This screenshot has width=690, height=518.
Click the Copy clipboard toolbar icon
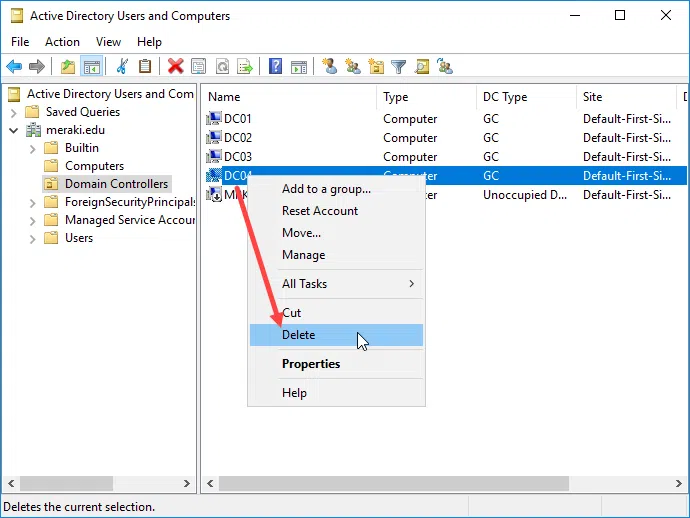click(x=145, y=66)
